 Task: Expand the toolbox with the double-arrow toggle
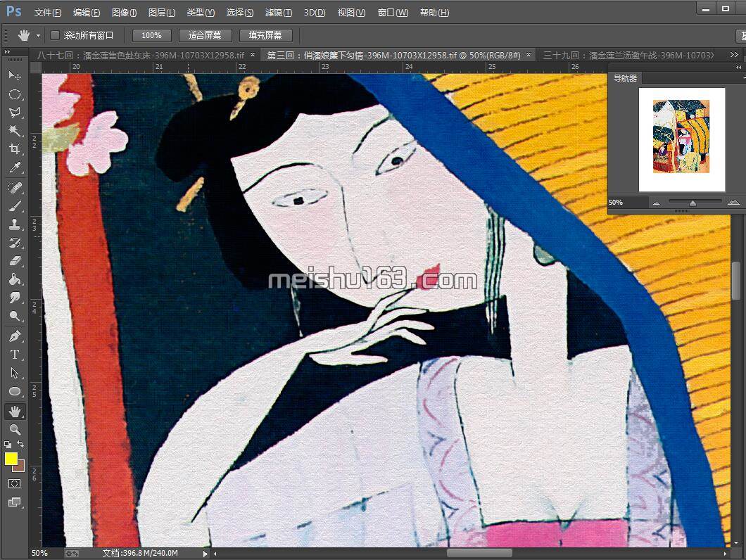(7, 51)
